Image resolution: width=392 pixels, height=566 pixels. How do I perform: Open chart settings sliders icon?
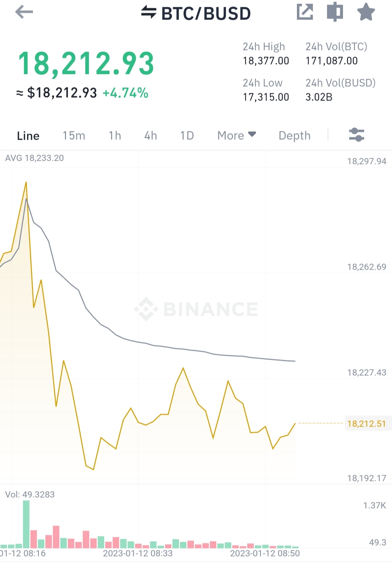(x=356, y=135)
